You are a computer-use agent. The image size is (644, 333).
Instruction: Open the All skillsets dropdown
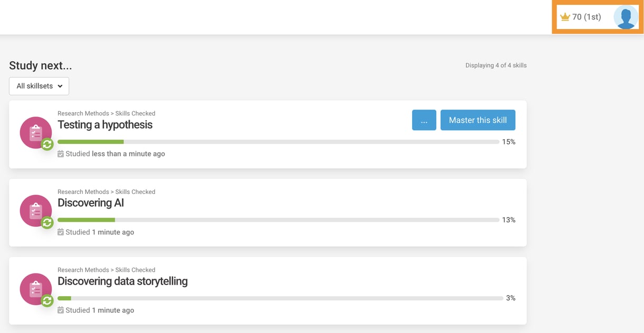click(x=39, y=86)
